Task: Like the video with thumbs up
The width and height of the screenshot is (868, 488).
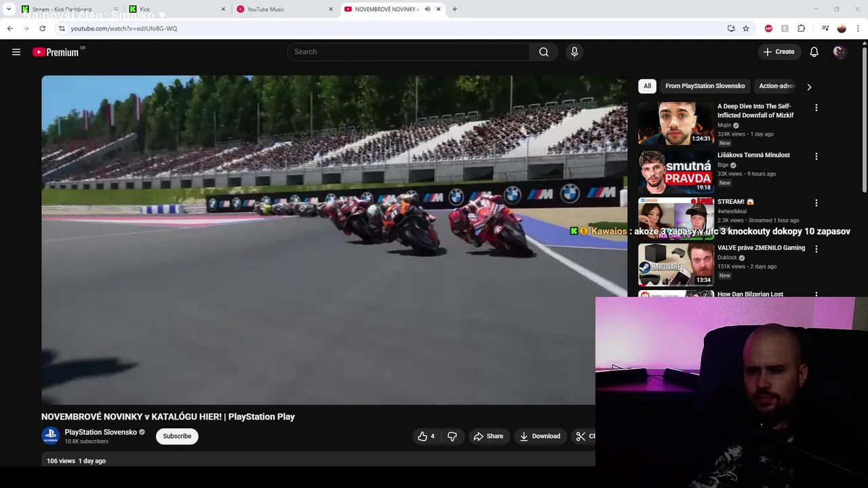Action: (x=426, y=436)
